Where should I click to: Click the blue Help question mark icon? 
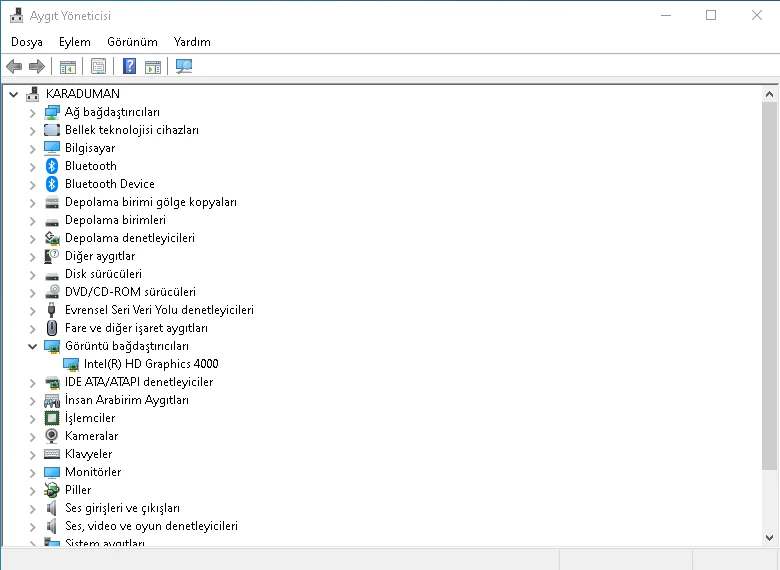pos(129,66)
